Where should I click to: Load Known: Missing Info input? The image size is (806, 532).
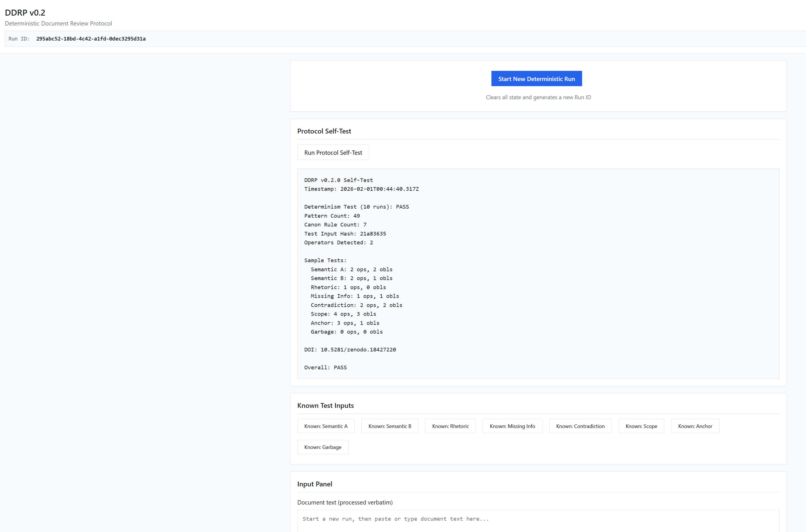pos(512,426)
